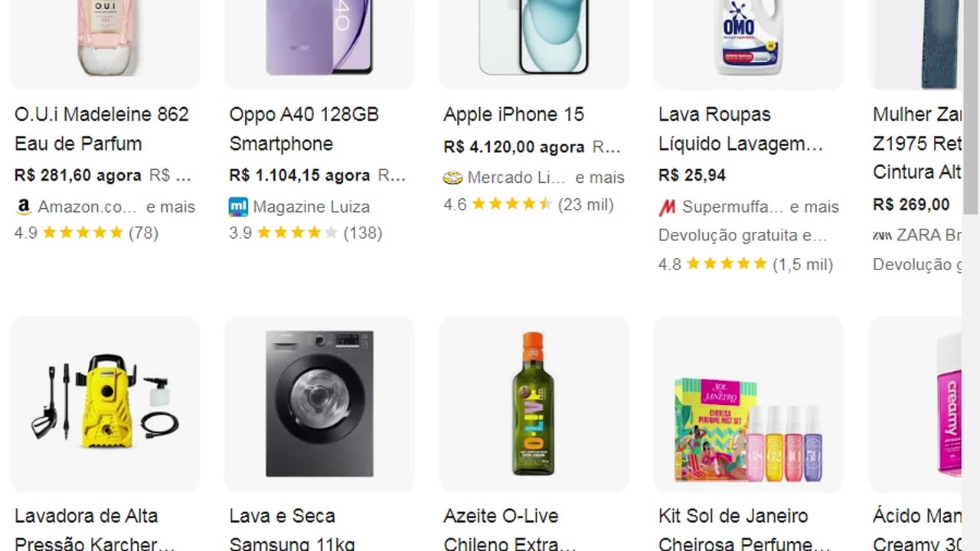Click the vertical scrollbar on the right
The height and width of the screenshot is (551, 980).
971,107
